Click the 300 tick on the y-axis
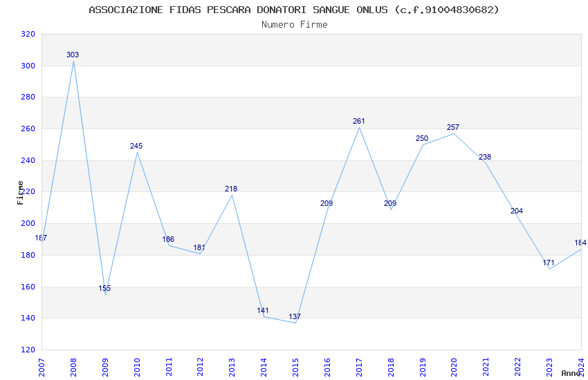Screen dimensions: 588x380 pyautogui.click(x=28, y=66)
